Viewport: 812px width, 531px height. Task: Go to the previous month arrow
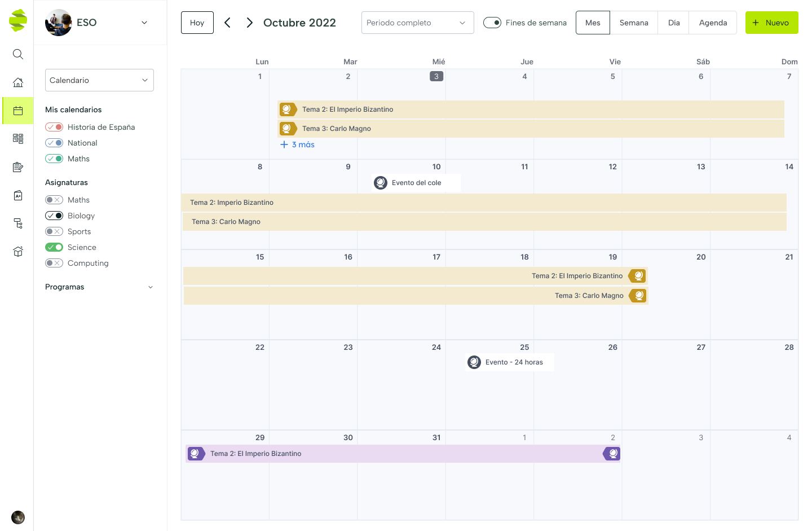(x=227, y=23)
